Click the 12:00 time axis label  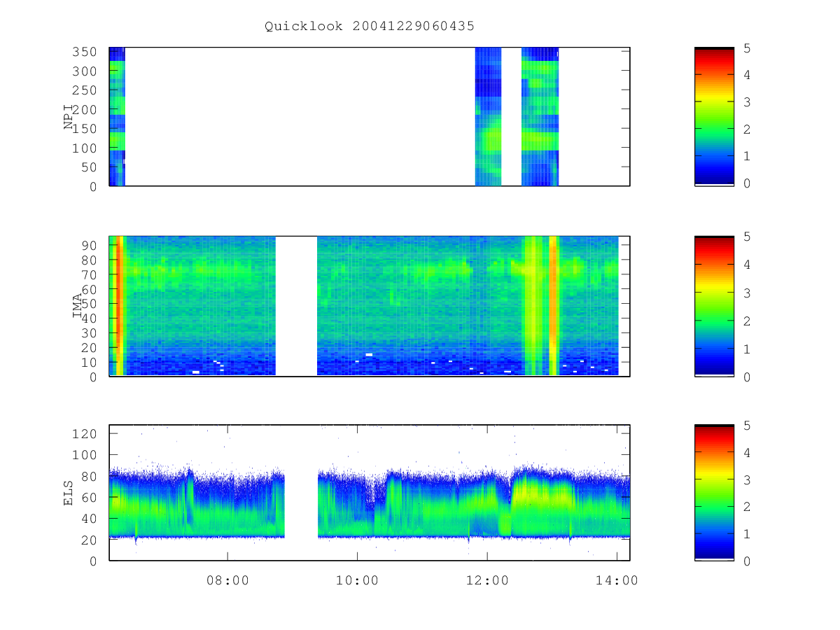486,580
